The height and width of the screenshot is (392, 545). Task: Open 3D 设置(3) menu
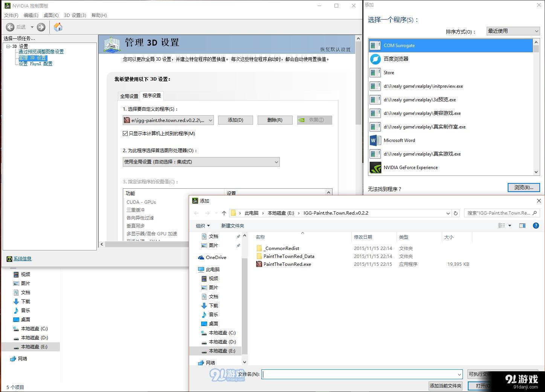(x=75, y=15)
